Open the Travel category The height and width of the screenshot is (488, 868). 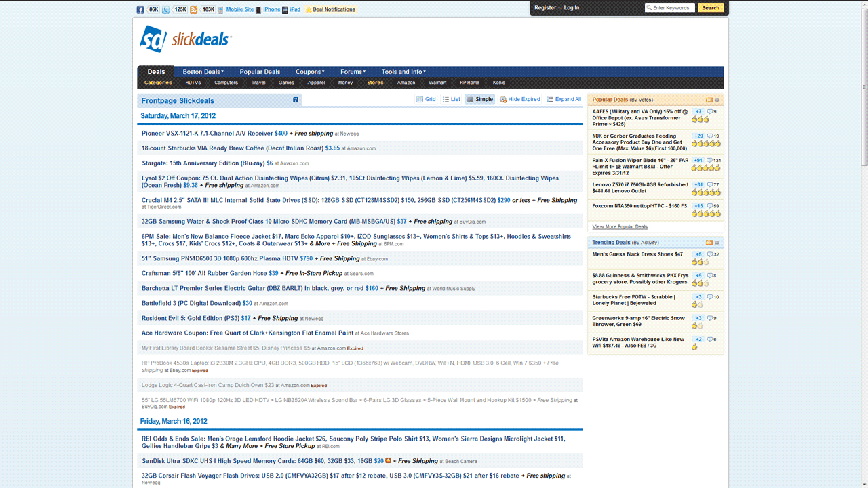(258, 83)
